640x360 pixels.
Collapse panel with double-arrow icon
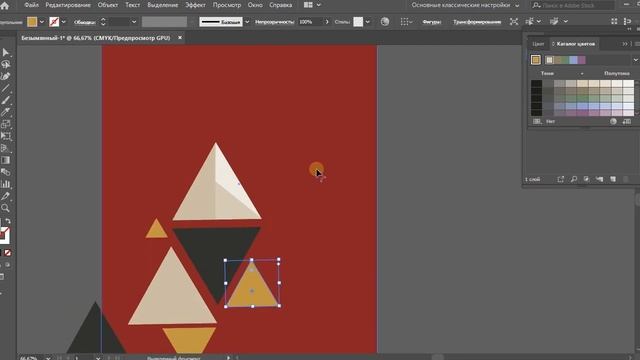[624, 44]
